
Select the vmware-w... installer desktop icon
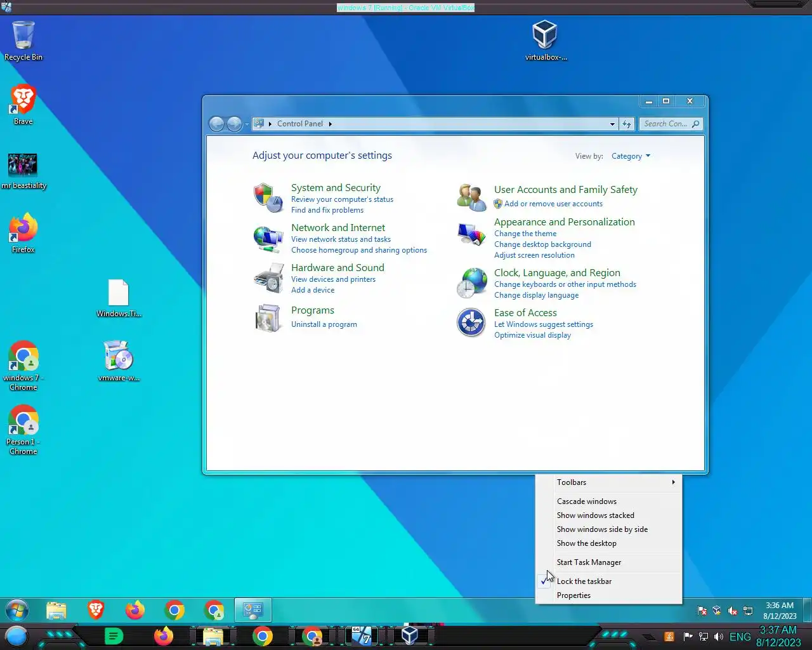pyautogui.click(x=119, y=361)
